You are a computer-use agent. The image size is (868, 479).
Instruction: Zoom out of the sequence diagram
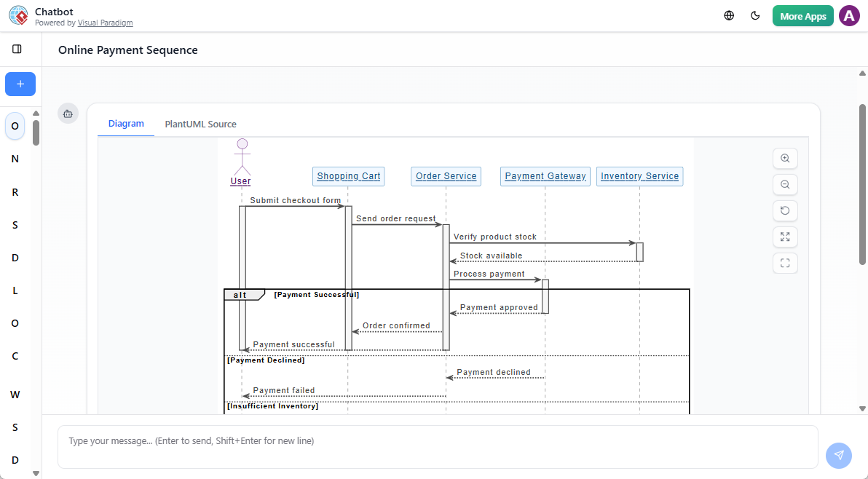[x=785, y=184]
